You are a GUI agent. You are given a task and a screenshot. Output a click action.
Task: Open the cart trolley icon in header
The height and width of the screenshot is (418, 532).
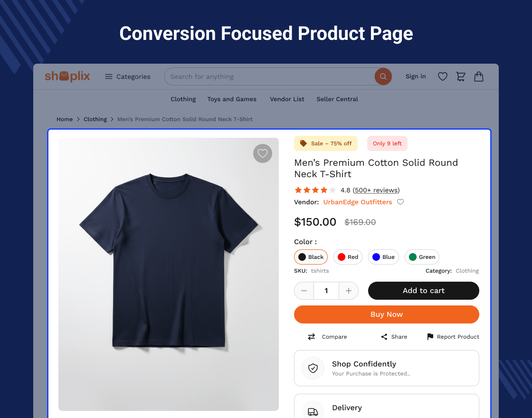(460, 76)
